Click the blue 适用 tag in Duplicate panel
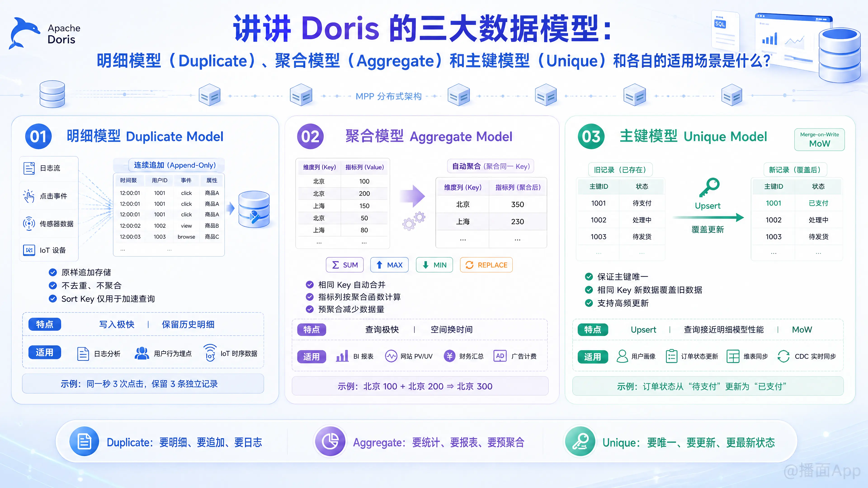Screen dimensions: 868x488 [x=45, y=352]
